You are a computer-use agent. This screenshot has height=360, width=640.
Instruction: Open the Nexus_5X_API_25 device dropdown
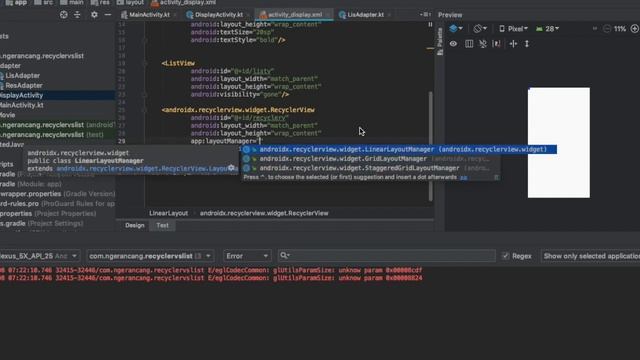click(x=39, y=256)
